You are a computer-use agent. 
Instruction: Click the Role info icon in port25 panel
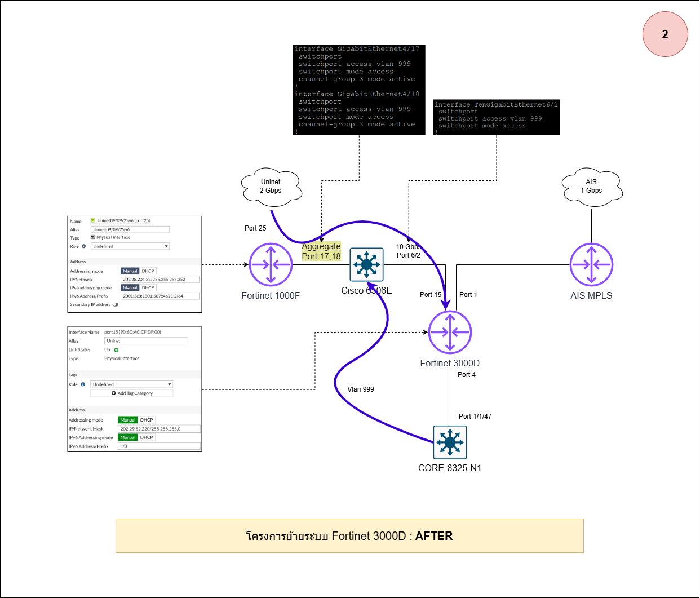point(83,246)
